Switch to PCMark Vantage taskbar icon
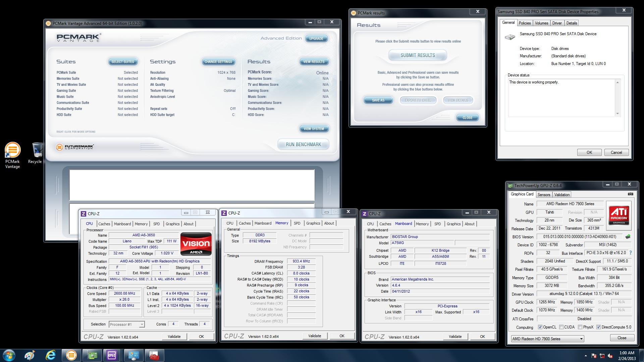The image size is (644, 362). click(x=71, y=355)
